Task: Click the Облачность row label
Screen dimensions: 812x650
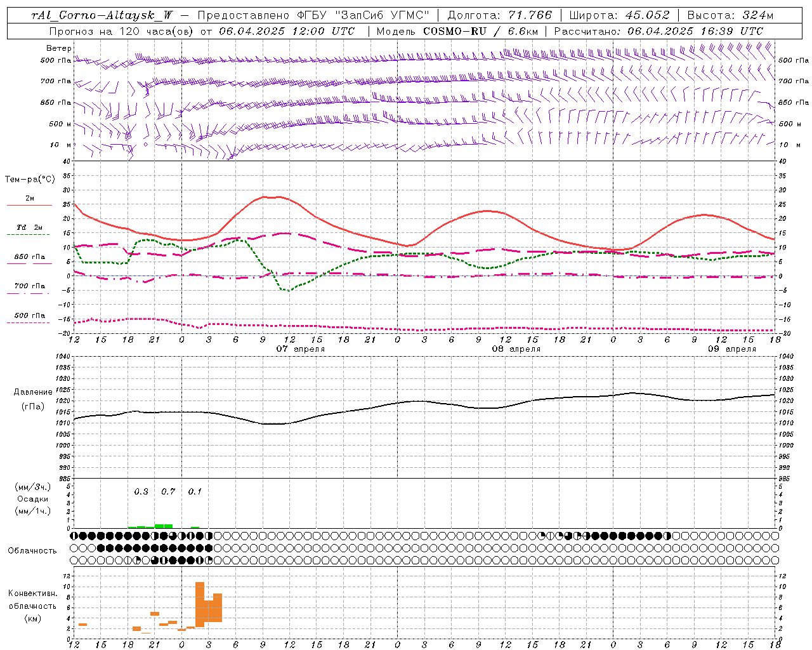Action: coord(32,551)
